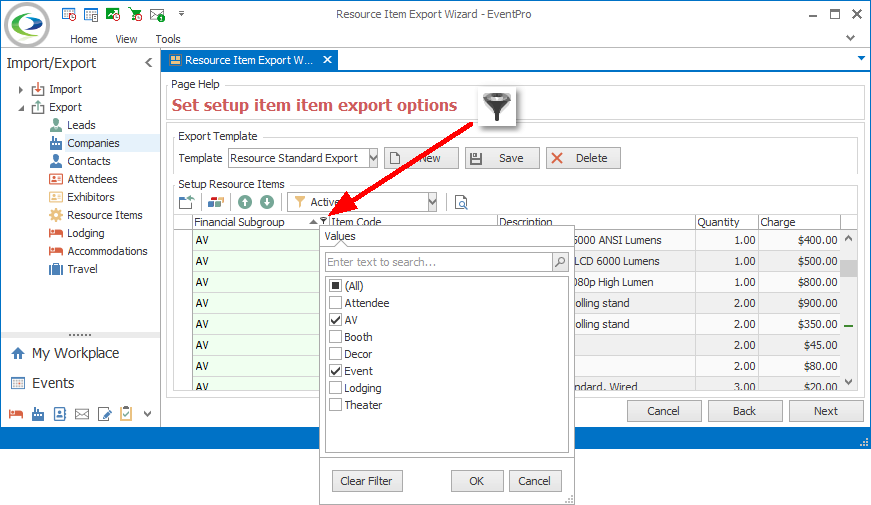871x505 pixels.
Task: Click the magnifier search icon in filter popup
Action: (x=560, y=262)
